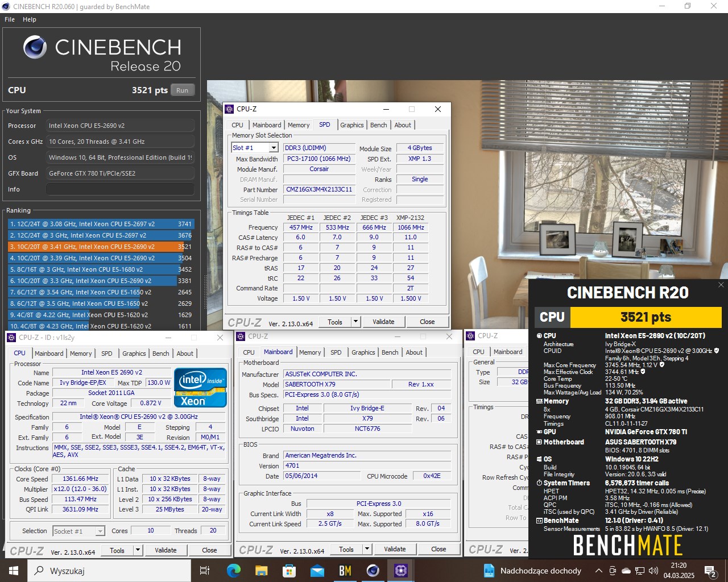Click Close button in Mainboard window
Image resolution: width=728 pixels, height=582 pixels.
(439, 549)
